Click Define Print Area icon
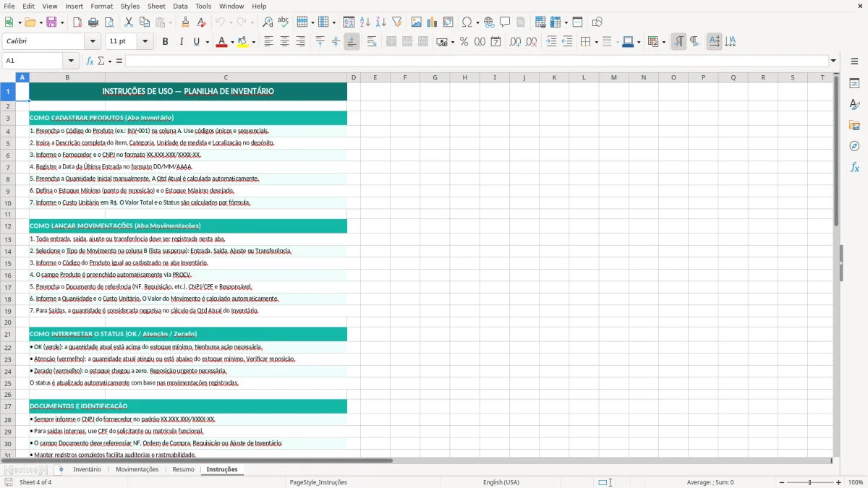868x488 pixels. (540, 22)
